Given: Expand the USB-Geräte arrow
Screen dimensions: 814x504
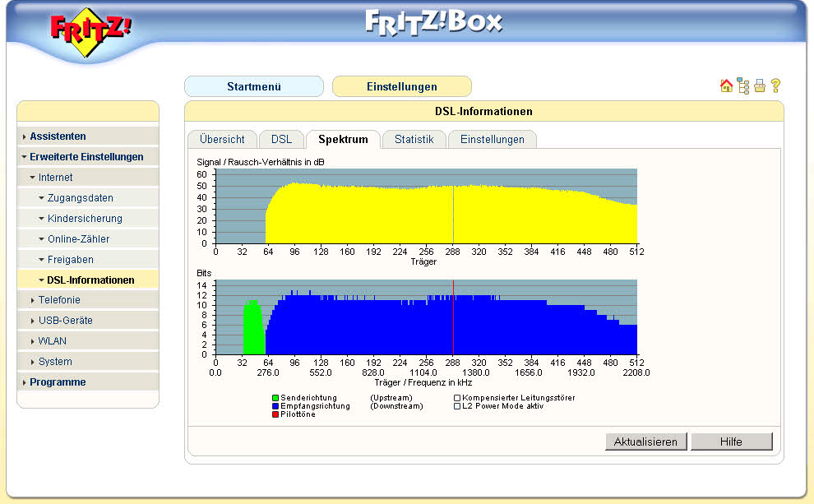Looking at the screenshot, I should pyautogui.click(x=33, y=321).
